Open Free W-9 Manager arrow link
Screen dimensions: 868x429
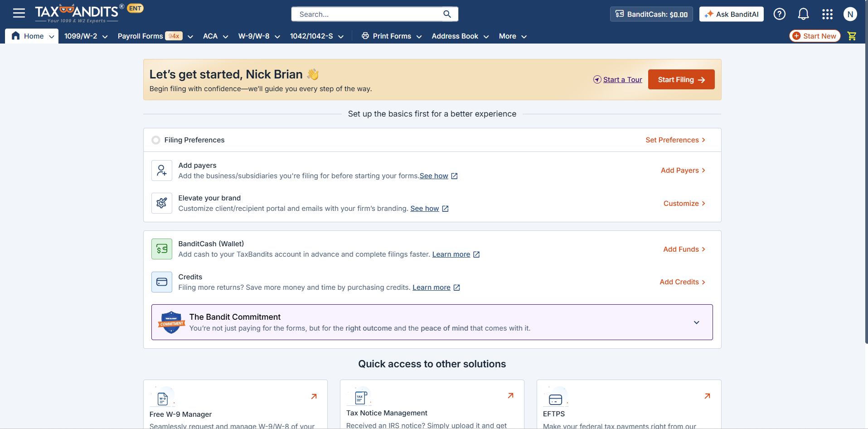tap(314, 396)
